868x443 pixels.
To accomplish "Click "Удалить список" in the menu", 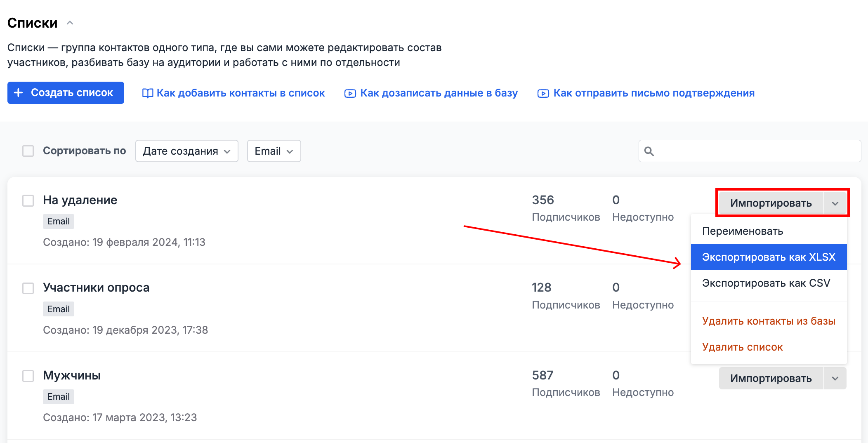I will [742, 347].
